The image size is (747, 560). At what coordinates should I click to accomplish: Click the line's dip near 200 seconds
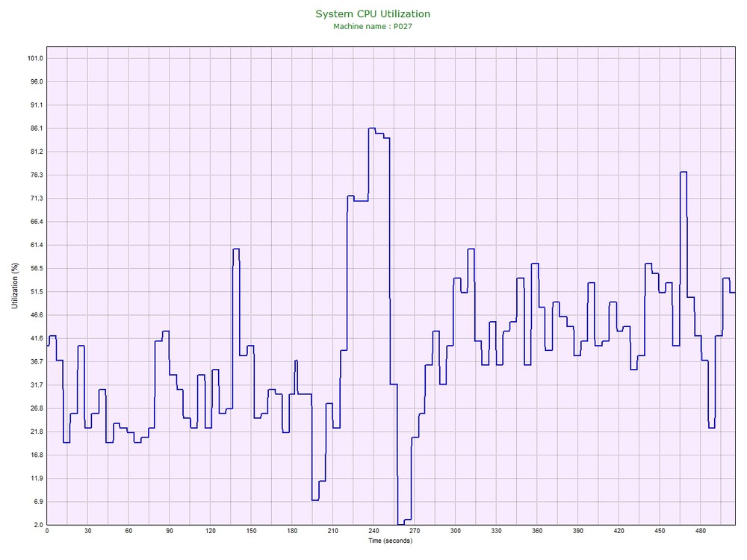coord(315,500)
